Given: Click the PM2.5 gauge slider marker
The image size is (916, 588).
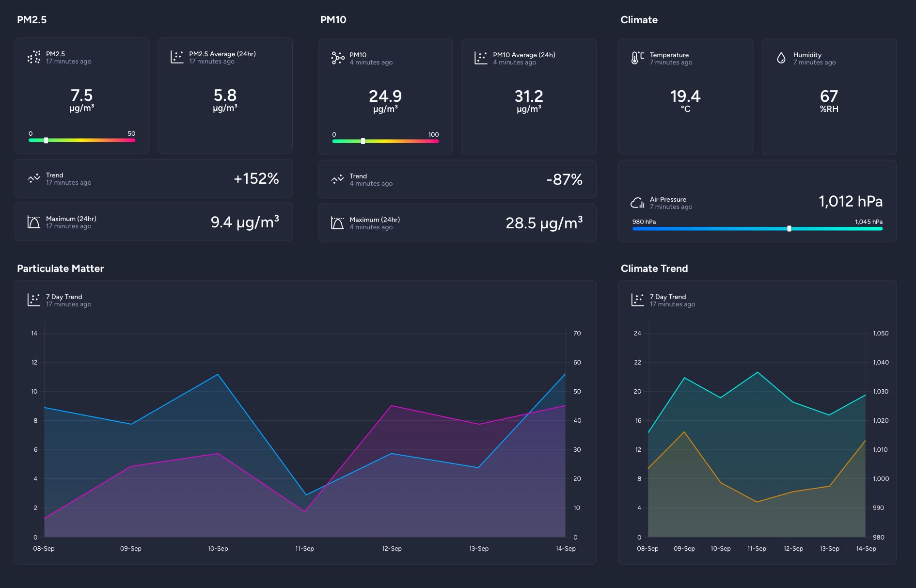Looking at the screenshot, I should pos(46,141).
